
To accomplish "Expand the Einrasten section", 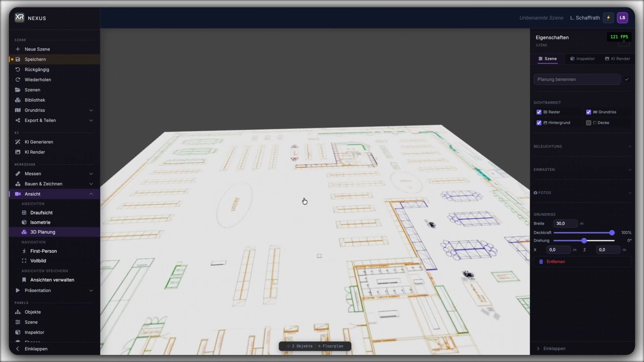I will (582, 170).
